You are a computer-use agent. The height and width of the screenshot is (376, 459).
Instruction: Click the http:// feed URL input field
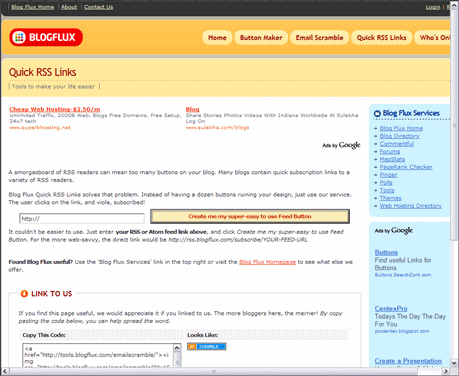[82, 219]
